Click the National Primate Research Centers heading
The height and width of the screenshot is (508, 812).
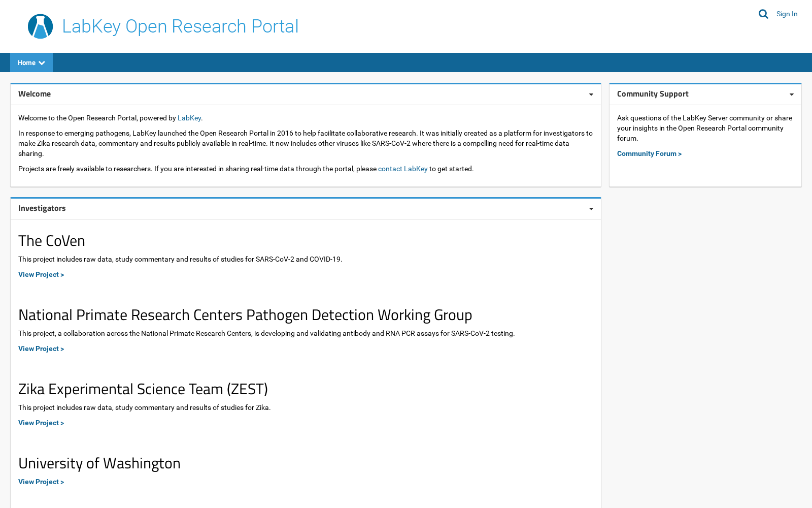[245, 315]
